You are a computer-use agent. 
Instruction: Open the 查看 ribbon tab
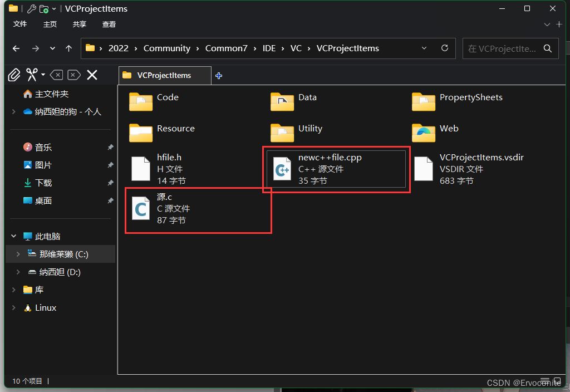[x=109, y=24]
